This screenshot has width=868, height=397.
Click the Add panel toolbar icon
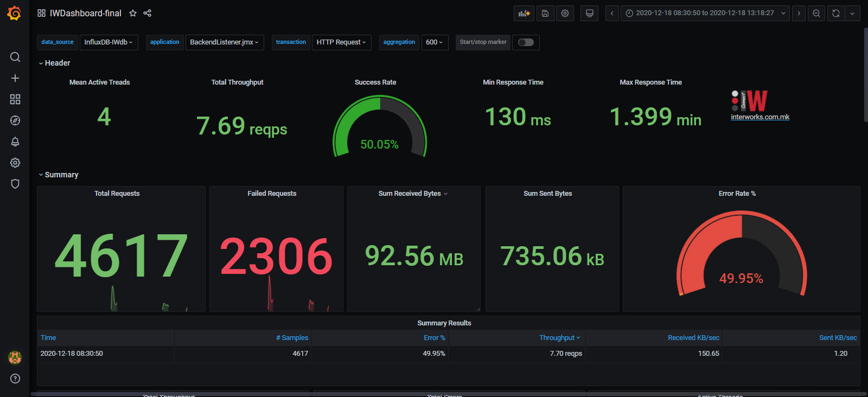point(524,14)
